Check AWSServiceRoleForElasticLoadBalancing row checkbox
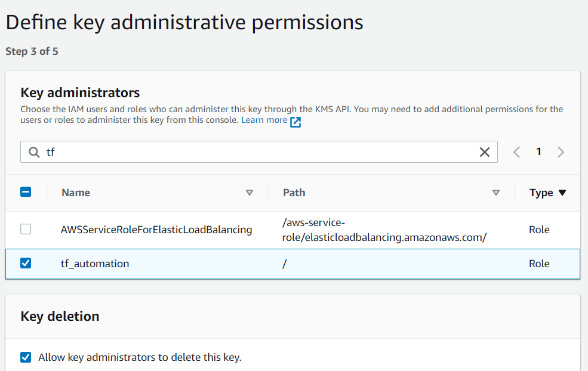 coord(26,229)
